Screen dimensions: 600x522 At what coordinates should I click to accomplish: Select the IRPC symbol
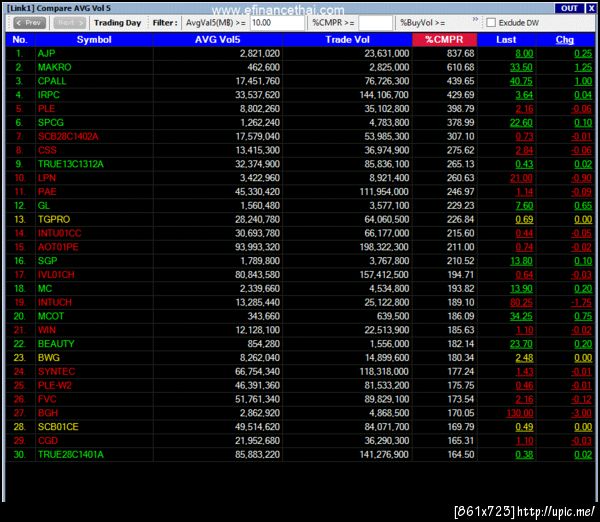tap(49, 95)
